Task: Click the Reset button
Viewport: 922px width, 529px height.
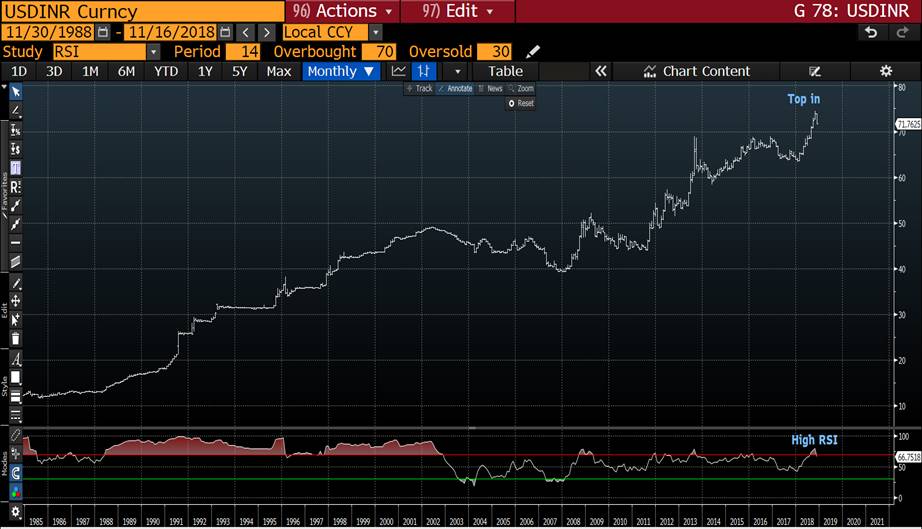Action: [x=521, y=103]
